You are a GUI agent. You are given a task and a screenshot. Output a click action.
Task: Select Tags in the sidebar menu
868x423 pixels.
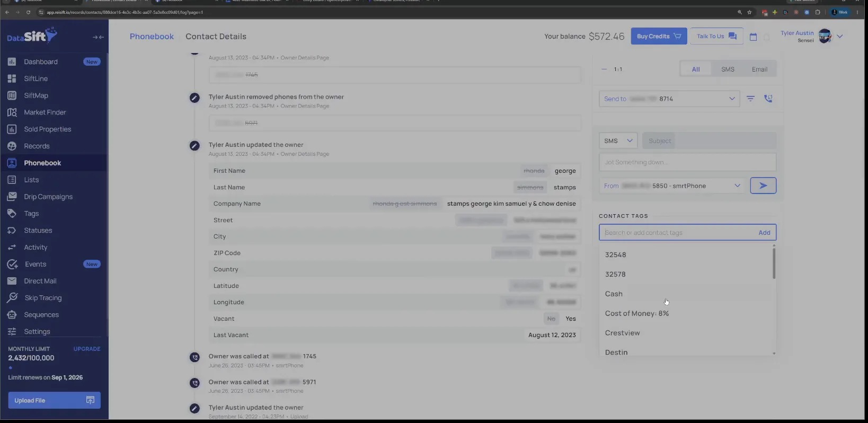coord(31,214)
